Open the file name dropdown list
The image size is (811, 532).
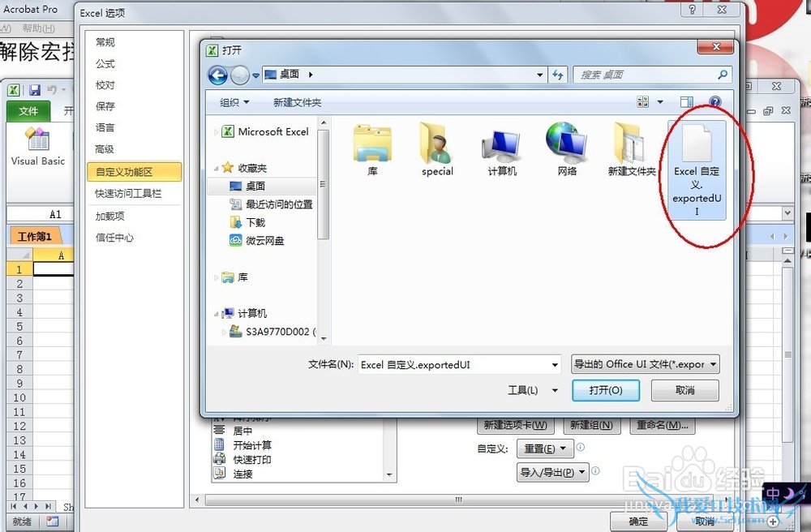point(555,365)
